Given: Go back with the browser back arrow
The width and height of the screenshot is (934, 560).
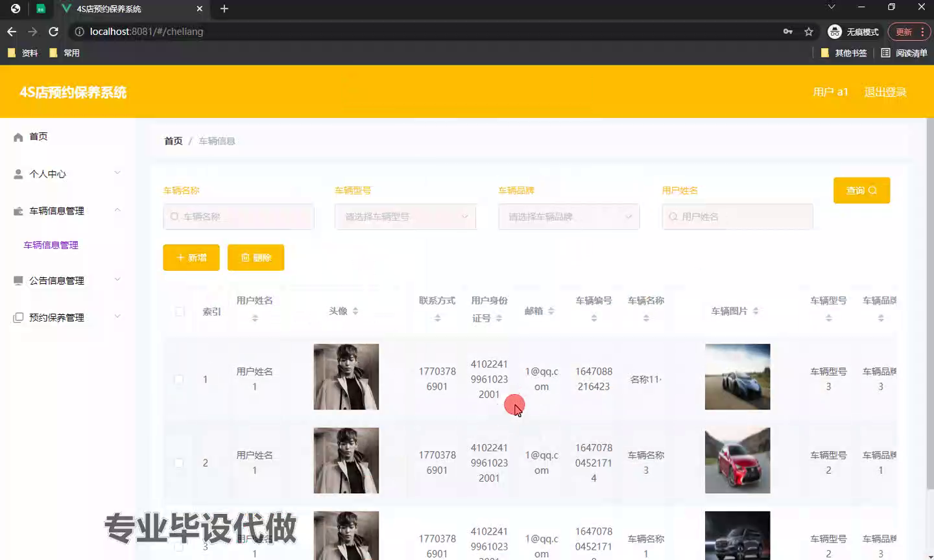Looking at the screenshot, I should coord(12,31).
